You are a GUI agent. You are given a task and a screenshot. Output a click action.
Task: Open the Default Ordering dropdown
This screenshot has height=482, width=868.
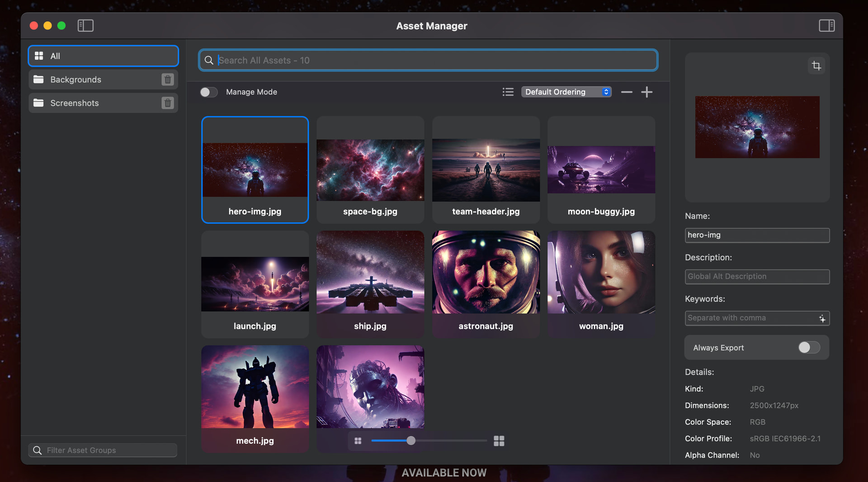[x=566, y=92]
